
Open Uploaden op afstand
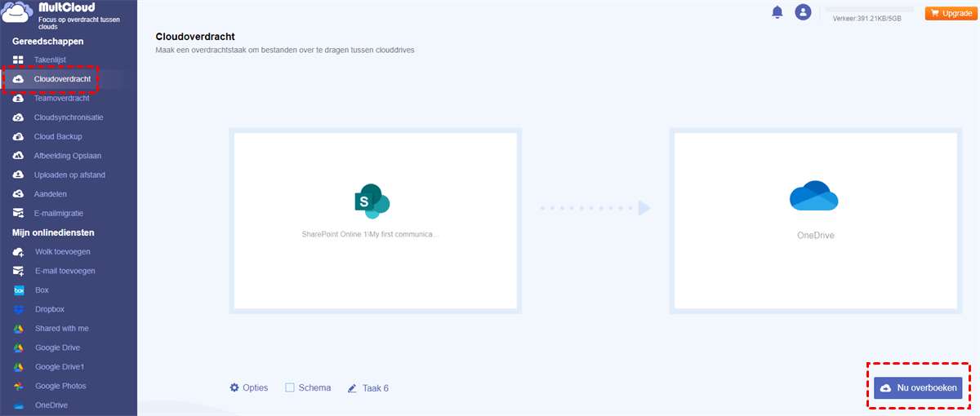pyautogui.click(x=69, y=175)
